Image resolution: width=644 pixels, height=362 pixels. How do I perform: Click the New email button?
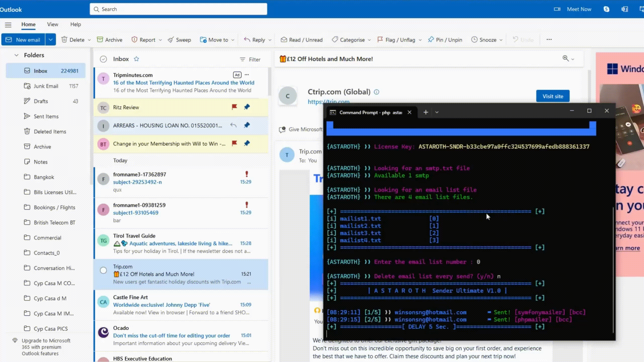coord(23,40)
